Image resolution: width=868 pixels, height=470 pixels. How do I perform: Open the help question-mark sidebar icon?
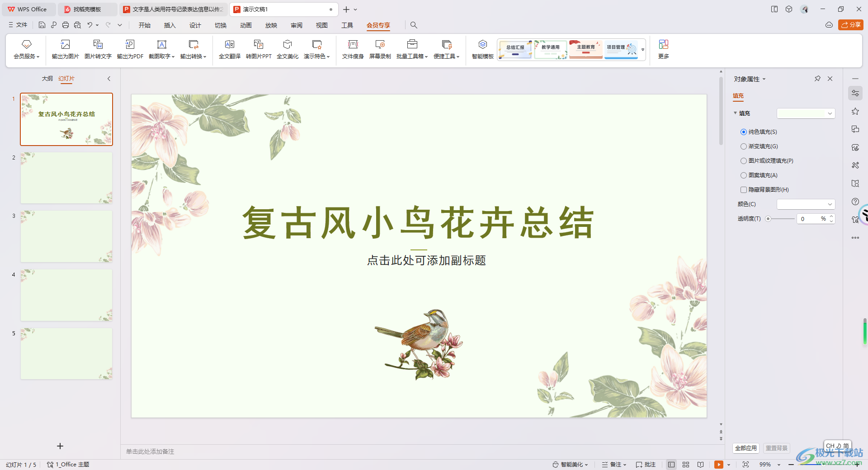[x=855, y=202]
